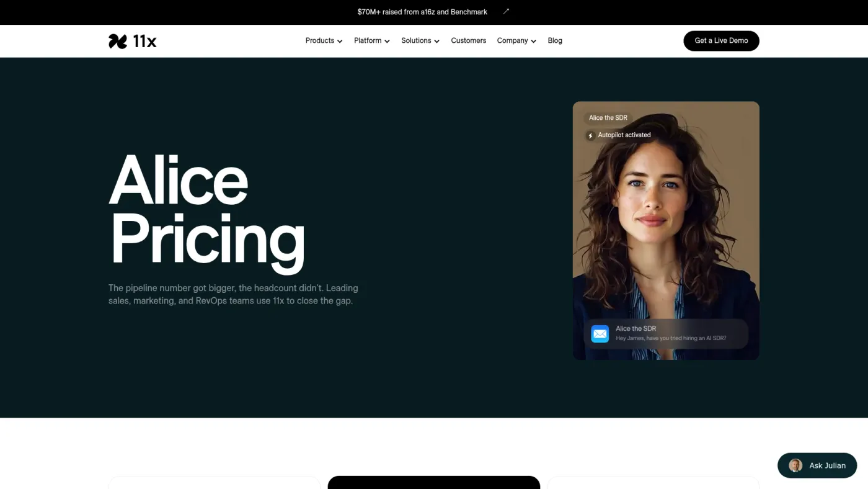This screenshot has height=489, width=868.
Task: Click the lightning bolt Autopilot icon
Action: click(x=590, y=135)
